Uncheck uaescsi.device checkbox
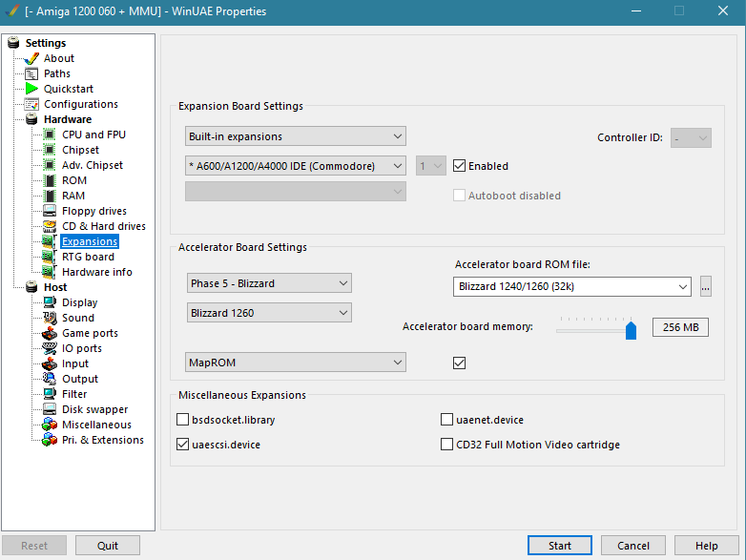Viewport: 746px width, 560px height. [x=183, y=445]
